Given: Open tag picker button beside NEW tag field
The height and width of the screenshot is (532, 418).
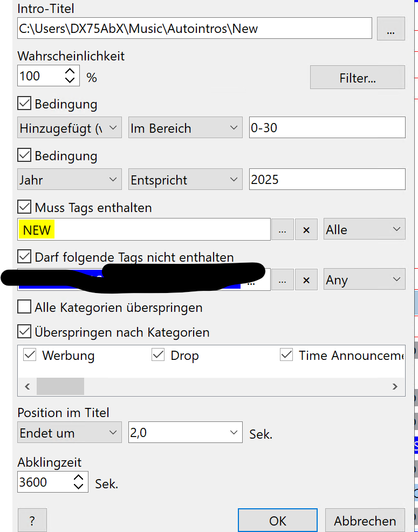Looking at the screenshot, I should [x=282, y=230].
